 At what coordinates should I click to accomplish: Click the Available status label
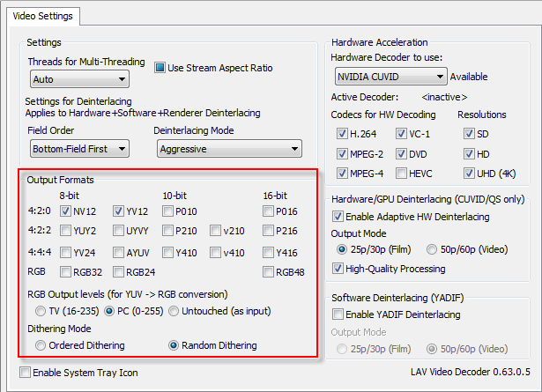(x=469, y=77)
